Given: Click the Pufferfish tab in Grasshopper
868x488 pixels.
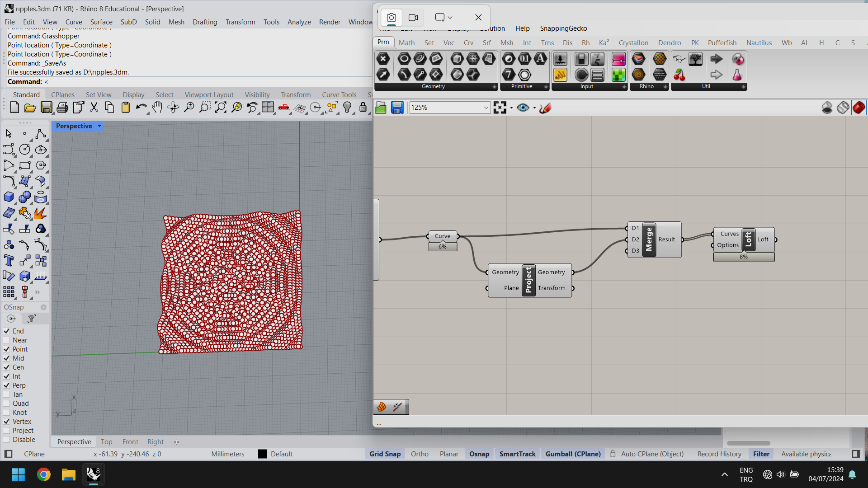Looking at the screenshot, I should tap(722, 42).
